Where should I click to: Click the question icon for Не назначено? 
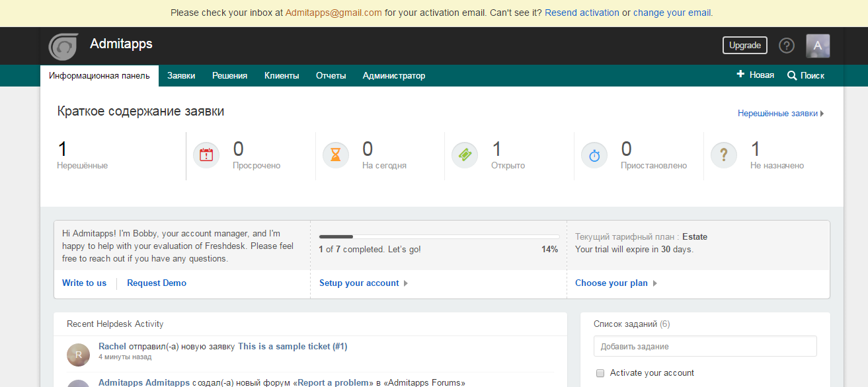[x=724, y=155]
